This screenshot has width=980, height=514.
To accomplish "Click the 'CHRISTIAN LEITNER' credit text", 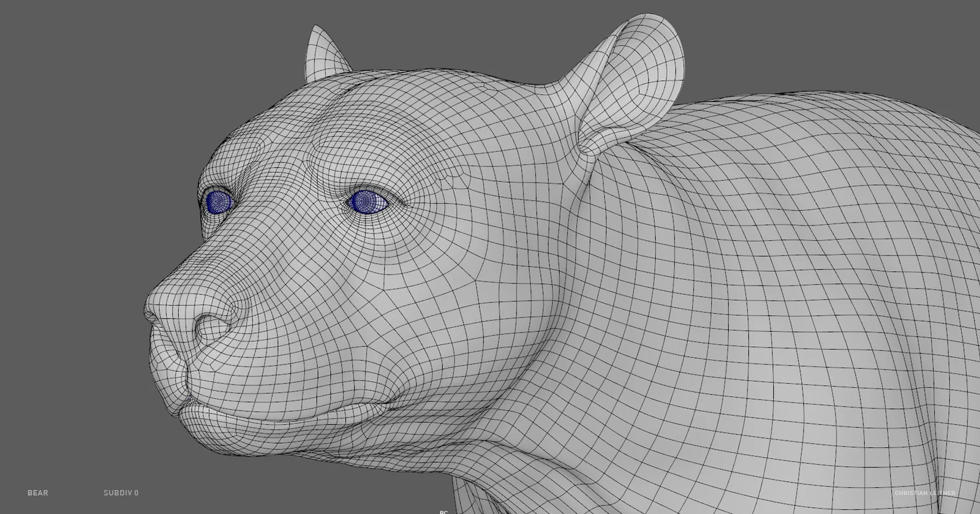I will [x=925, y=493].
